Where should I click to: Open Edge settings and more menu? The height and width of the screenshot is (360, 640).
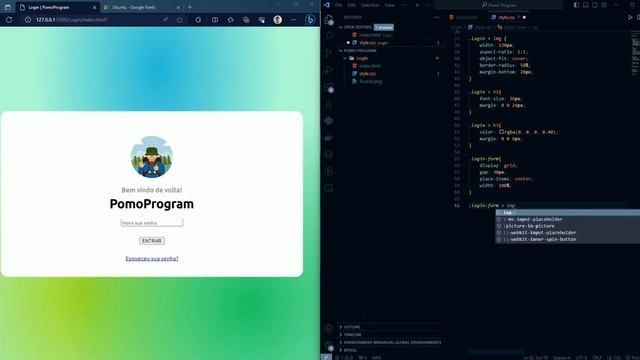click(293, 20)
